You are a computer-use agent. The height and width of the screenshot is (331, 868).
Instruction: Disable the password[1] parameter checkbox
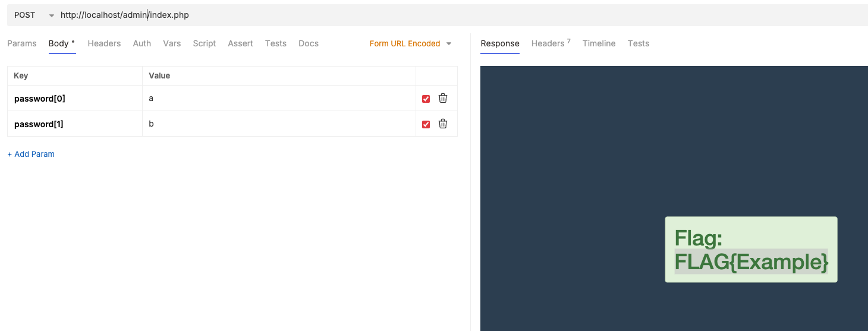pos(426,124)
